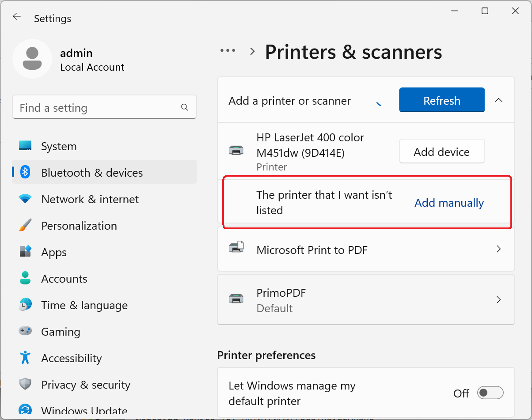Open Privacy & security settings

click(104, 385)
